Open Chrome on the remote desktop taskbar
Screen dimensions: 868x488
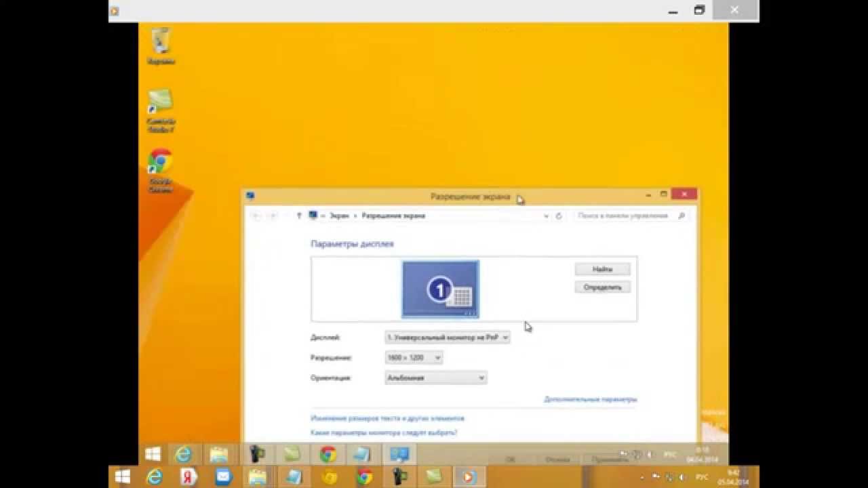click(x=328, y=454)
